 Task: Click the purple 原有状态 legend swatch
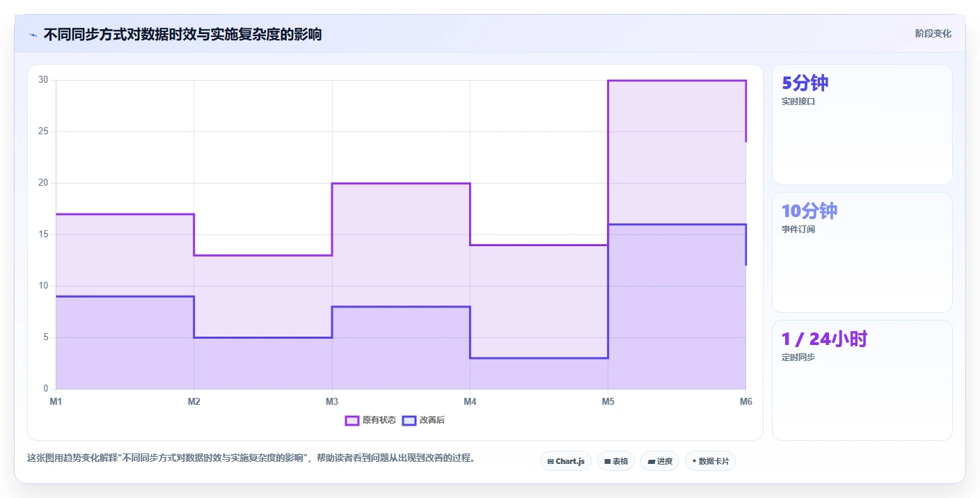click(x=352, y=420)
